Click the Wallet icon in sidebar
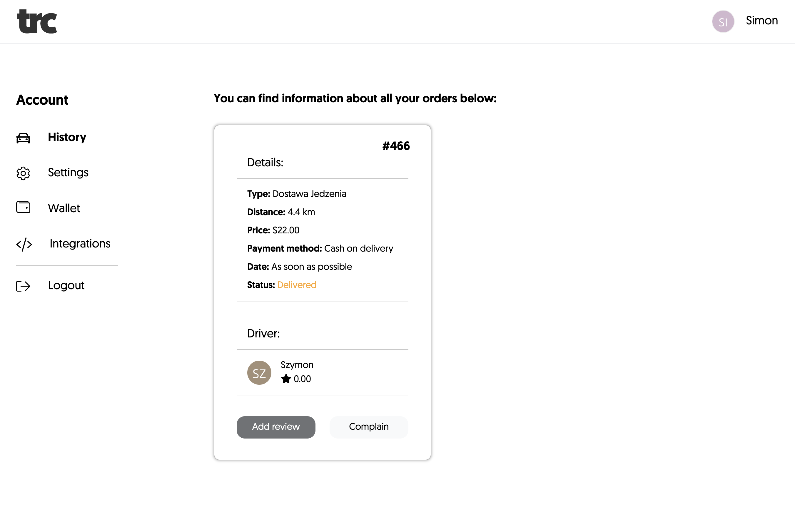This screenshot has width=795, height=532. coord(23,207)
